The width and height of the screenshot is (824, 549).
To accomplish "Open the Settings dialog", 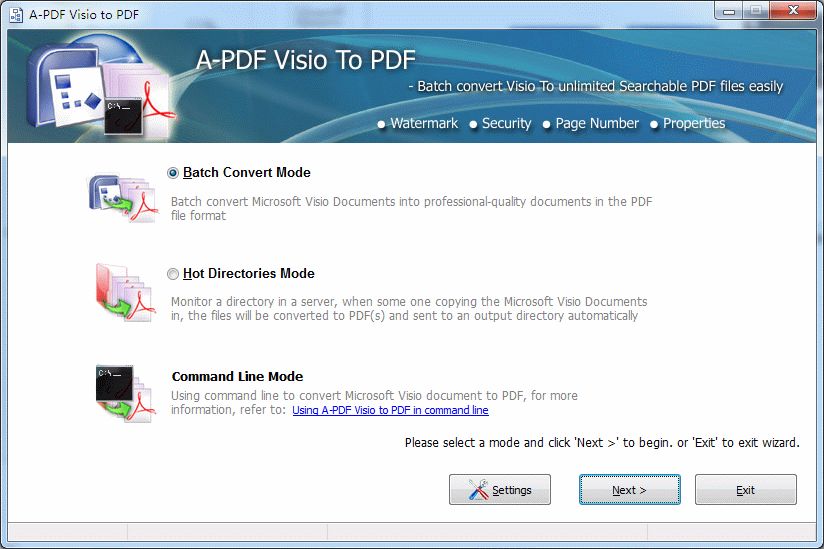I will coord(500,490).
